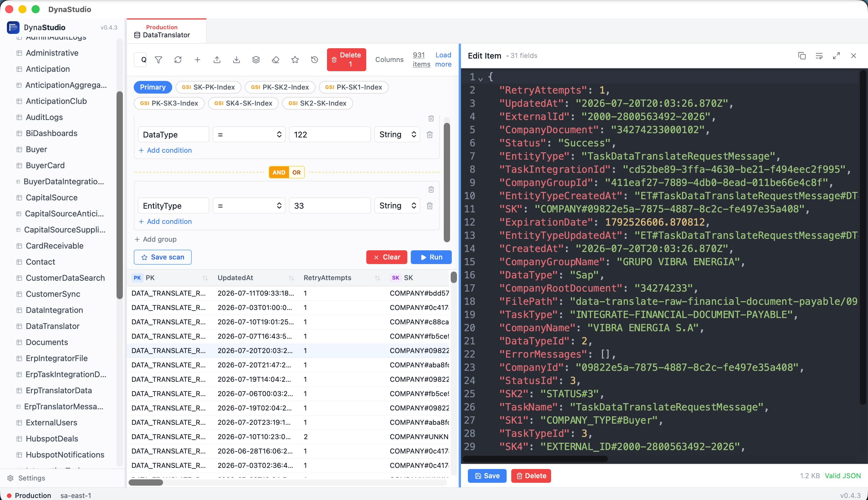Remove the first condition group with its trash icon
The width and height of the screenshot is (868, 500).
tap(431, 119)
